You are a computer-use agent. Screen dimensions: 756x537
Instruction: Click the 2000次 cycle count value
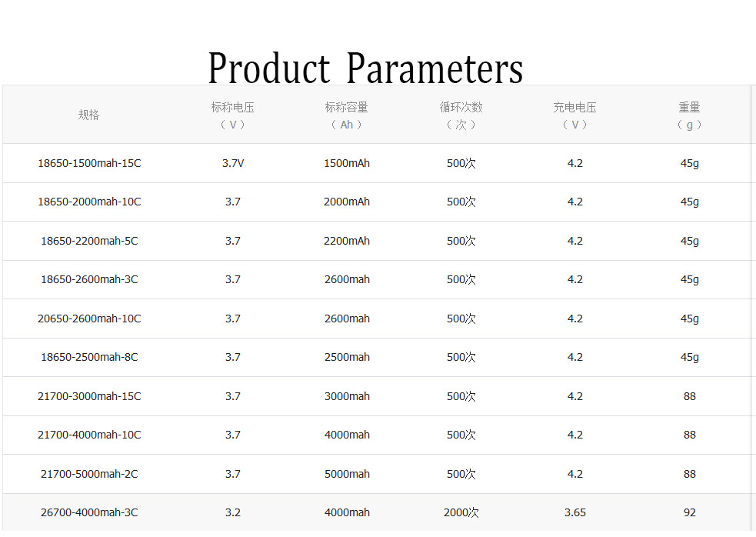coord(461,512)
